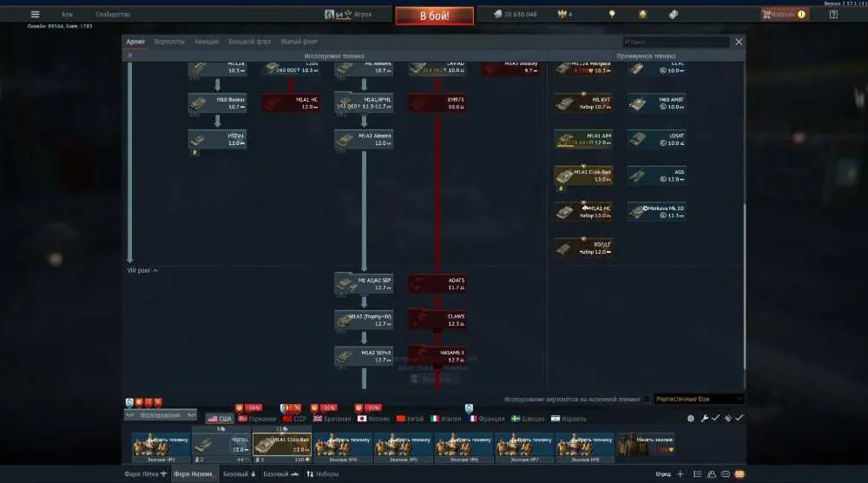Screen dimensions: 868x483
Task: Select the NASAMS 3 vehicle
Action: [437, 356]
